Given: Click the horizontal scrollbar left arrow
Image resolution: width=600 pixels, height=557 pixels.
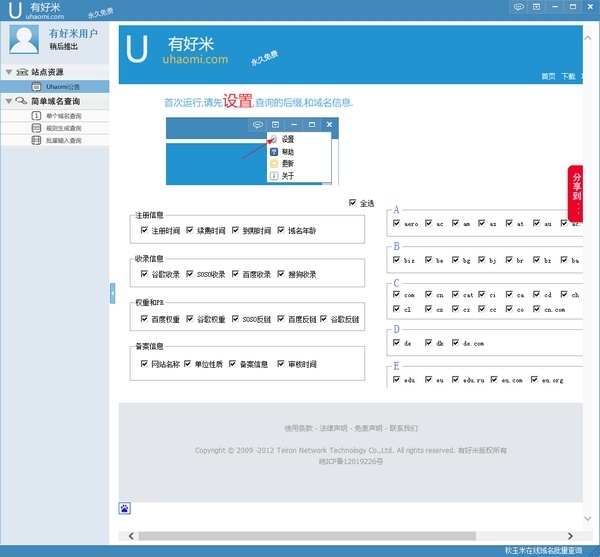Looking at the screenshot, I should [x=131, y=536].
